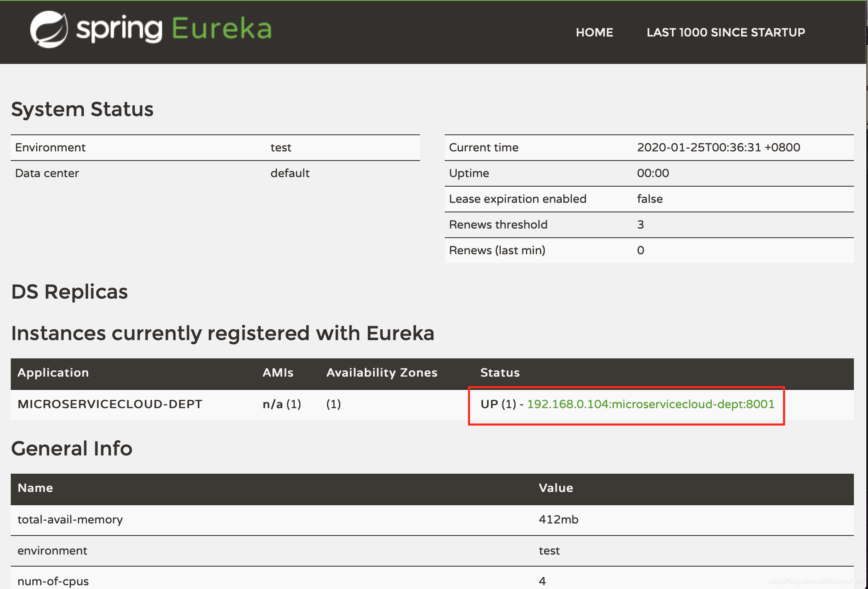This screenshot has width=868, height=589.
Task: Select the Renews threshold label
Action: [x=498, y=225]
